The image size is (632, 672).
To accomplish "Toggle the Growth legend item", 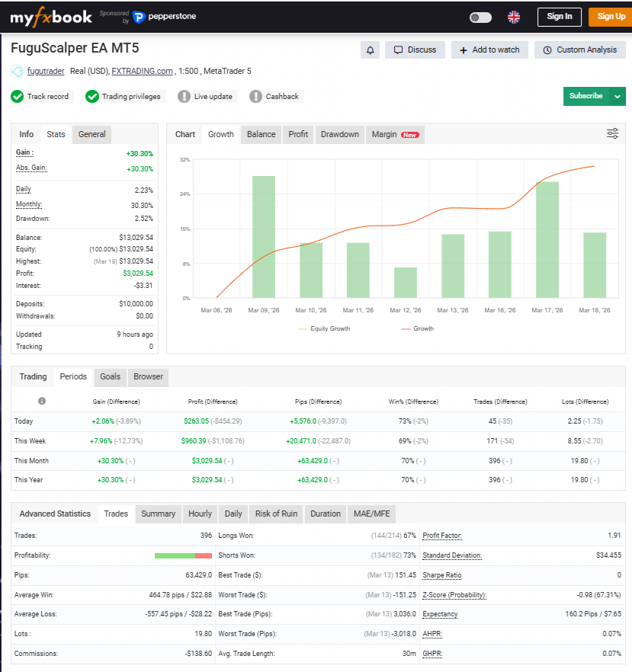I will click(x=418, y=328).
